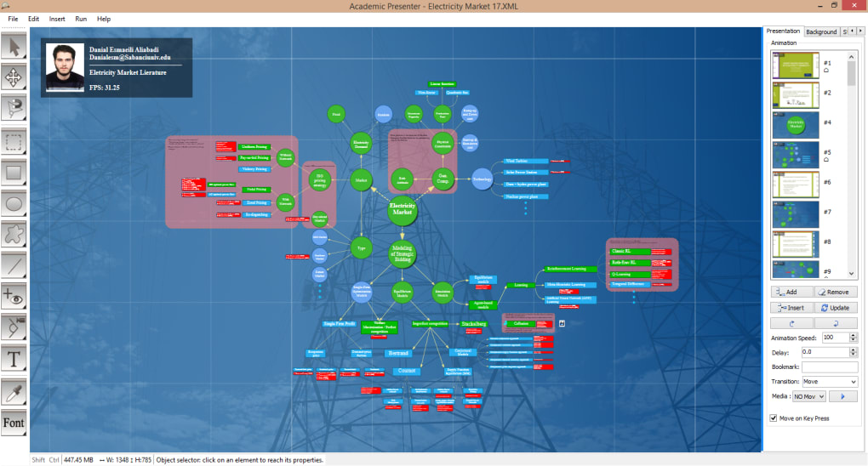Viewport: 868px width, 466px height.
Task: Open the Font tool
Action: tap(14, 423)
